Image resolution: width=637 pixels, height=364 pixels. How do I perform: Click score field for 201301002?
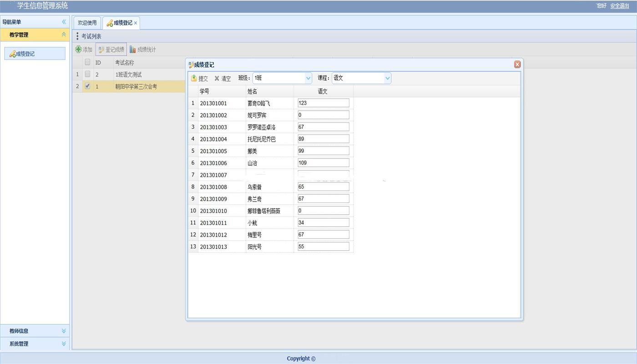click(324, 115)
